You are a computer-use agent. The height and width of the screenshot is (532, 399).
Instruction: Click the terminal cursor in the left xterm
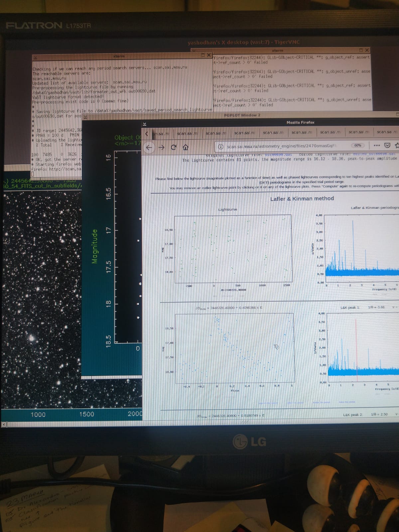(x=33, y=174)
